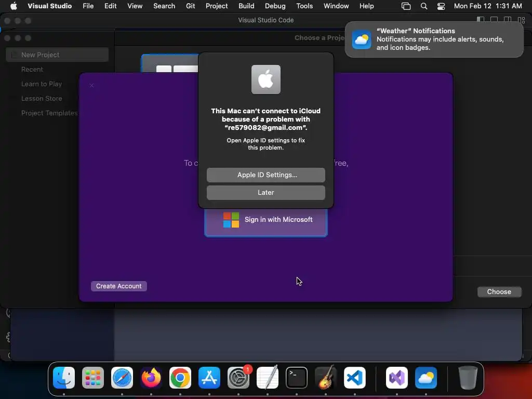The height and width of the screenshot is (399, 532).
Task: Open the Weather app from the Dock
Action: click(x=426, y=378)
